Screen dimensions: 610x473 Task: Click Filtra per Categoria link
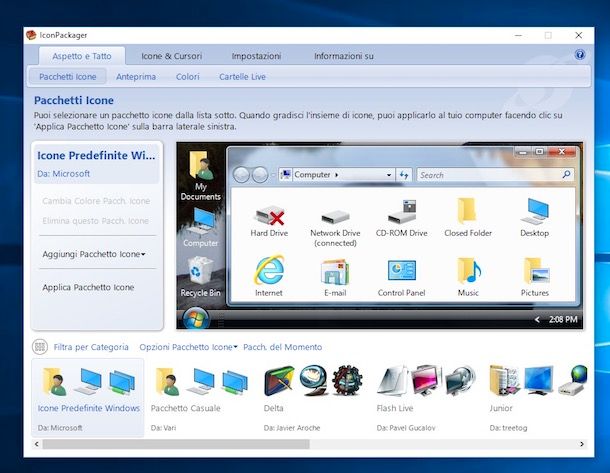coord(91,347)
